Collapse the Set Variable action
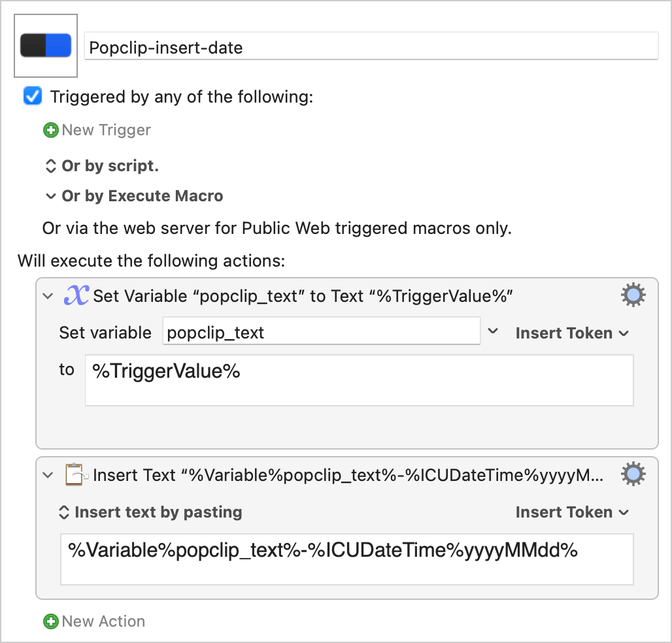The height and width of the screenshot is (643, 672). pyautogui.click(x=48, y=296)
